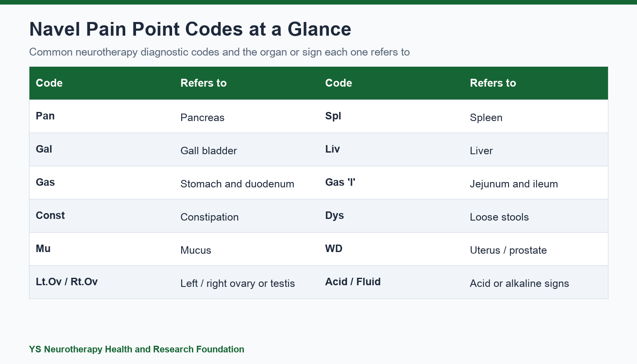The height and width of the screenshot is (364, 637).
Task: Click the 'Pan' code cell
Action: click(x=102, y=116)
